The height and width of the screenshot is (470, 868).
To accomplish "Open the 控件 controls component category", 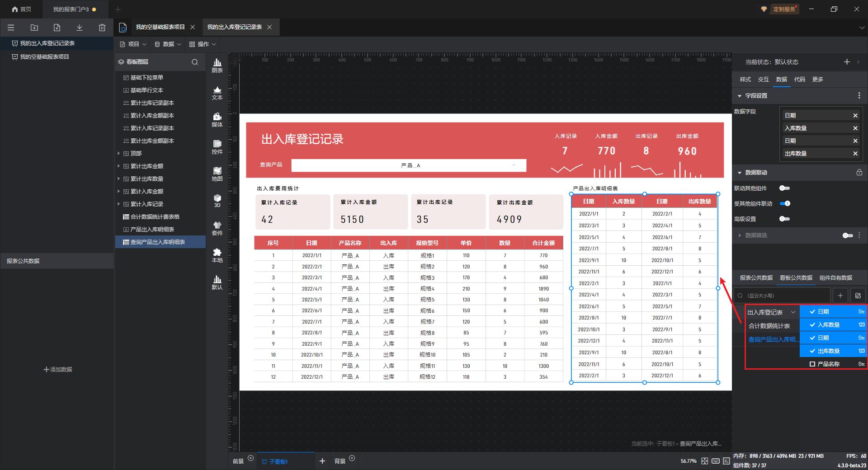I will (217, 147).
